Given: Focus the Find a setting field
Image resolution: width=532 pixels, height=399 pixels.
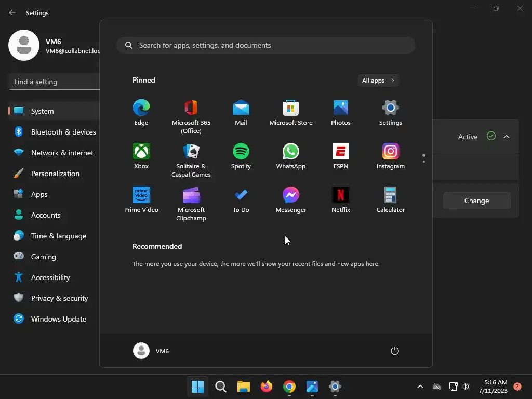Looking at the screenshot, I should point(54,82).
